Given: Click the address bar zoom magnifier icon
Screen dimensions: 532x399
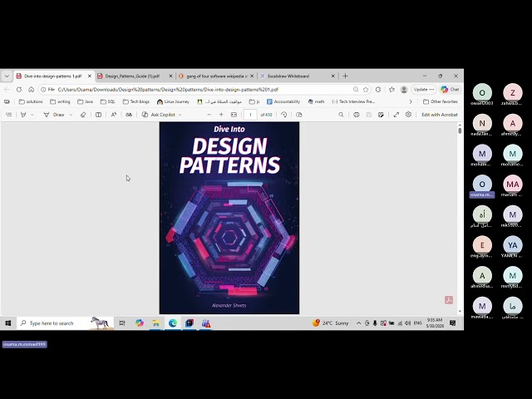Looking at the screenshot, I should 356,90.
